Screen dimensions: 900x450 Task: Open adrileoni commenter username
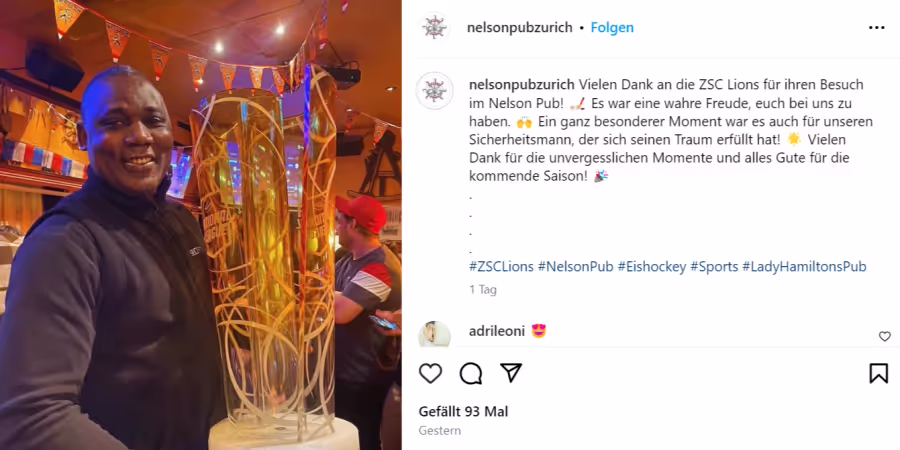tap(497, 331)
